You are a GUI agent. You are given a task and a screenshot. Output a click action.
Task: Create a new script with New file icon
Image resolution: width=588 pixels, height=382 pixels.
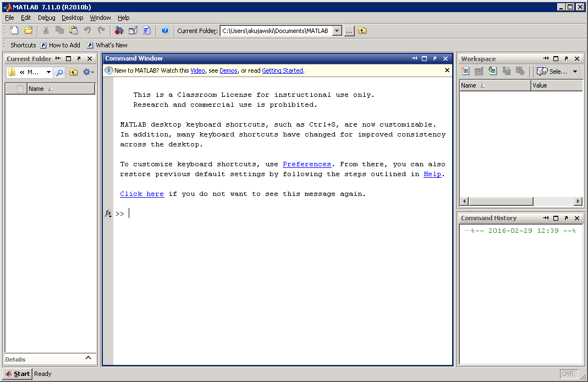pyautogui.click(x=14, y=30)
